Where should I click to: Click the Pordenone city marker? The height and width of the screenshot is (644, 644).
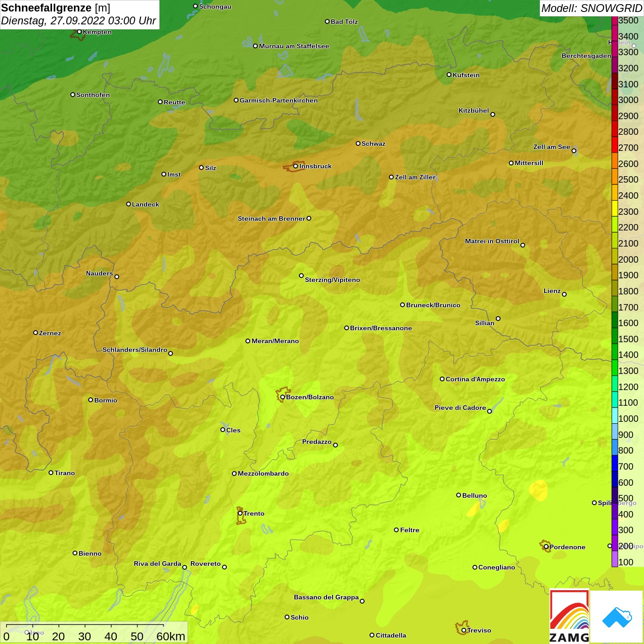click(x=546, y=547)
